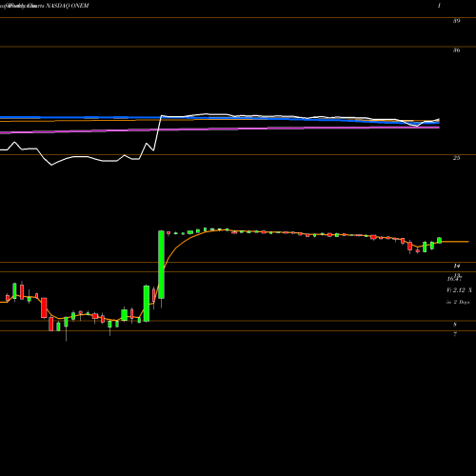Screen dimensions: 476x476
Task: Click the NASDAQ ONEM chart title
Action: [68, 6]
